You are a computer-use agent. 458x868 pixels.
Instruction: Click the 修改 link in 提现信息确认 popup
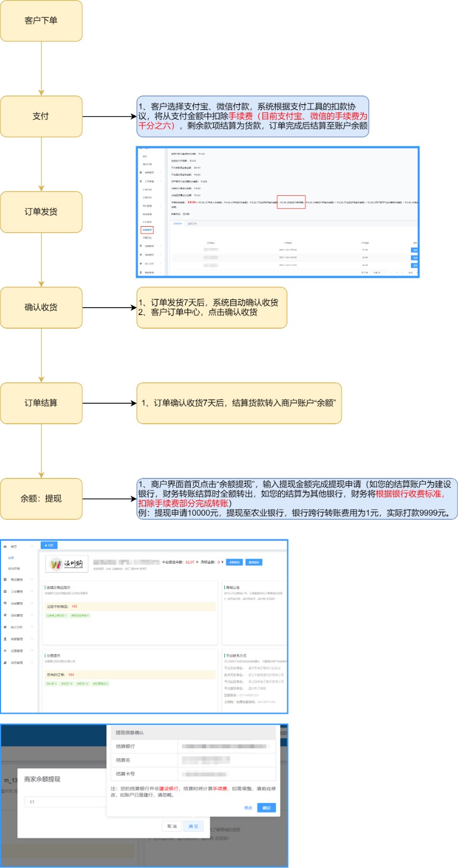pos(248,808)
